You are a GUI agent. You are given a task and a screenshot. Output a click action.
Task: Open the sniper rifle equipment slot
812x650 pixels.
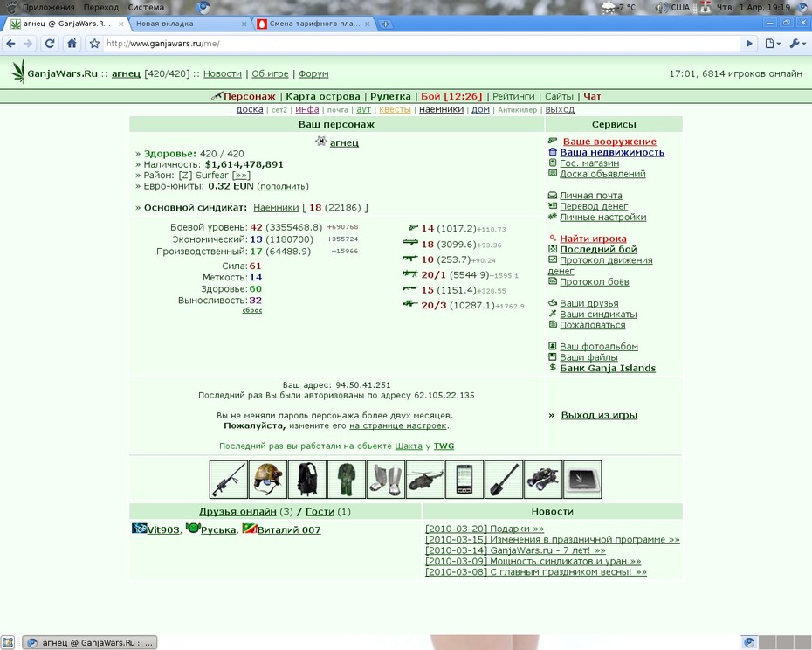[x=229, y=480]
